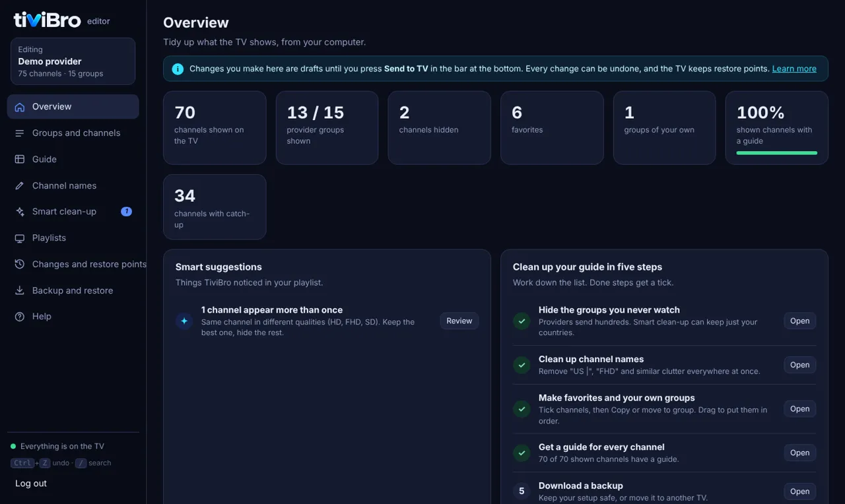Image resolution: width=845 pixels, height=504 pixels.
Task: Click the green tick beside Get a guide step
Action: [522, 453]
